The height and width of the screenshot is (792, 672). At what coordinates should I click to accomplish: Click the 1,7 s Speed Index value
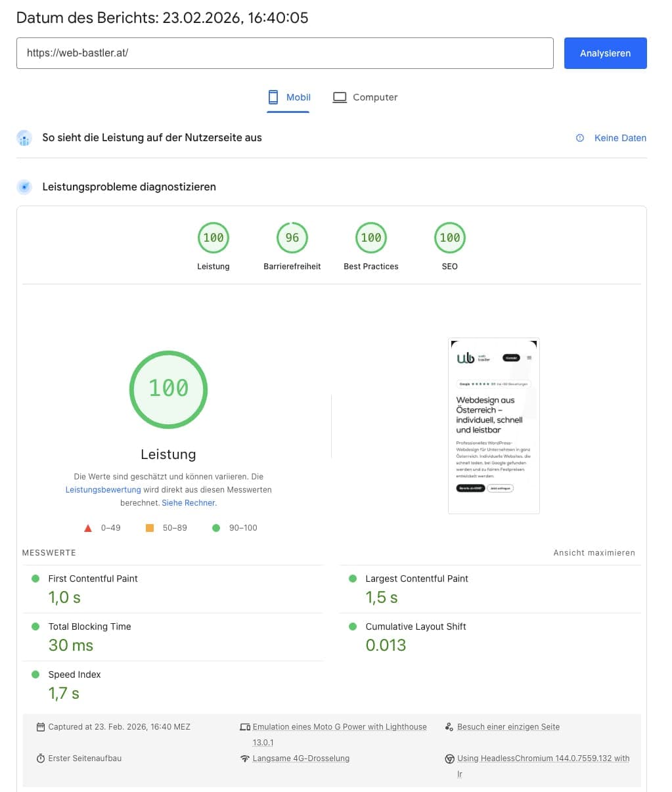pyautogui.click(x=64, y=693)
